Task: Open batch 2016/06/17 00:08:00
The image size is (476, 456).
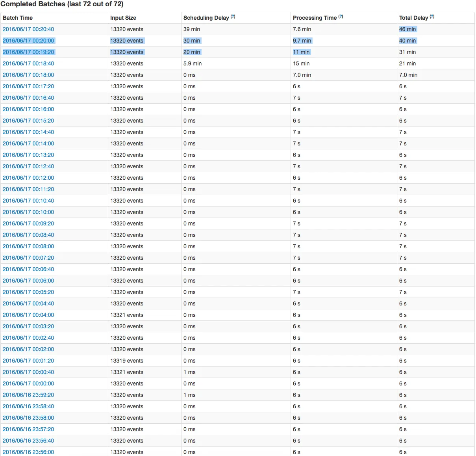Action: coord(28,246)
